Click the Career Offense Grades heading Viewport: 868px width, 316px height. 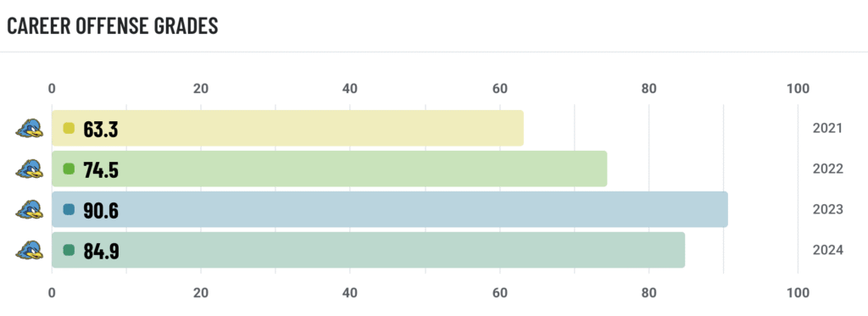pos(113,26)
